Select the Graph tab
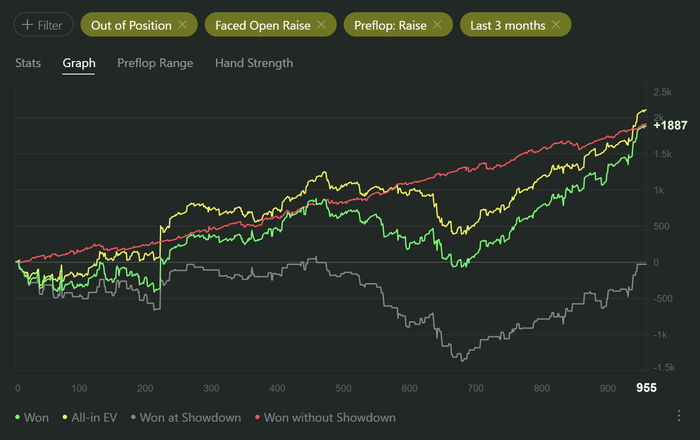 [79, 63]
